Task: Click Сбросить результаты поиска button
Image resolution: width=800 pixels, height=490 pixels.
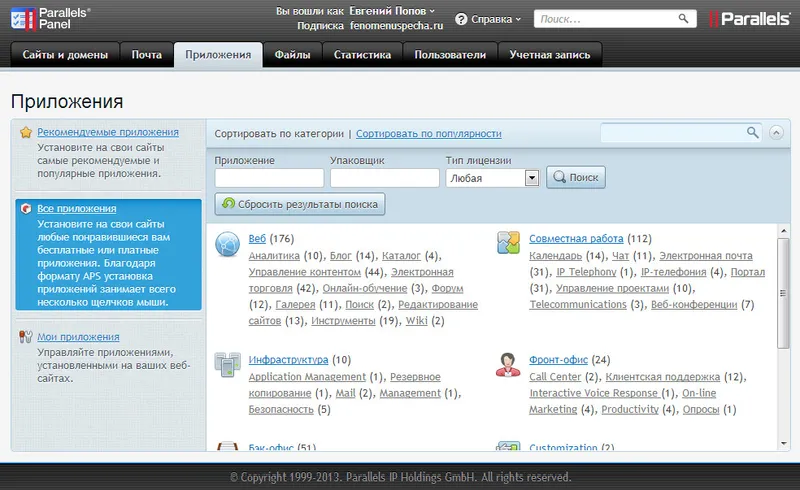Action: pos(300,204)
